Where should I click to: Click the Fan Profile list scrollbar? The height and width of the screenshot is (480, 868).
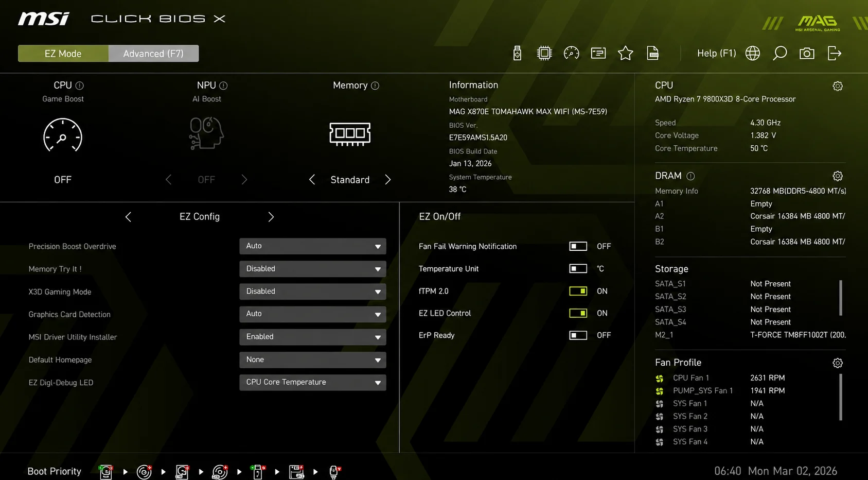tap(841, 397)
